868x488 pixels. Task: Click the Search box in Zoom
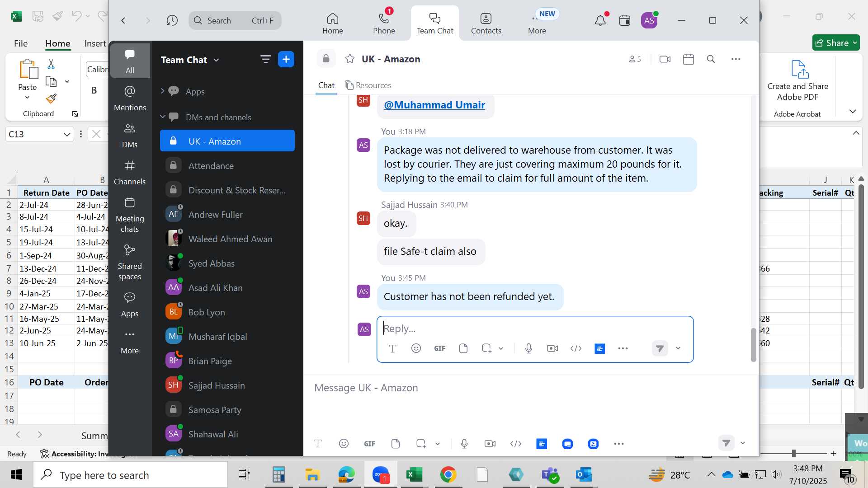click(x=235, y=20)
